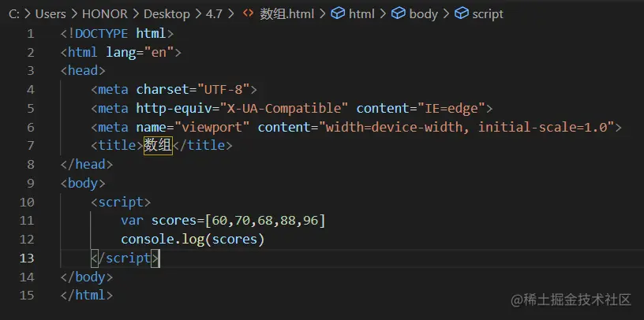644x320 pixels.
Task: Click the lang attribute on line 2
Action: 121,53
